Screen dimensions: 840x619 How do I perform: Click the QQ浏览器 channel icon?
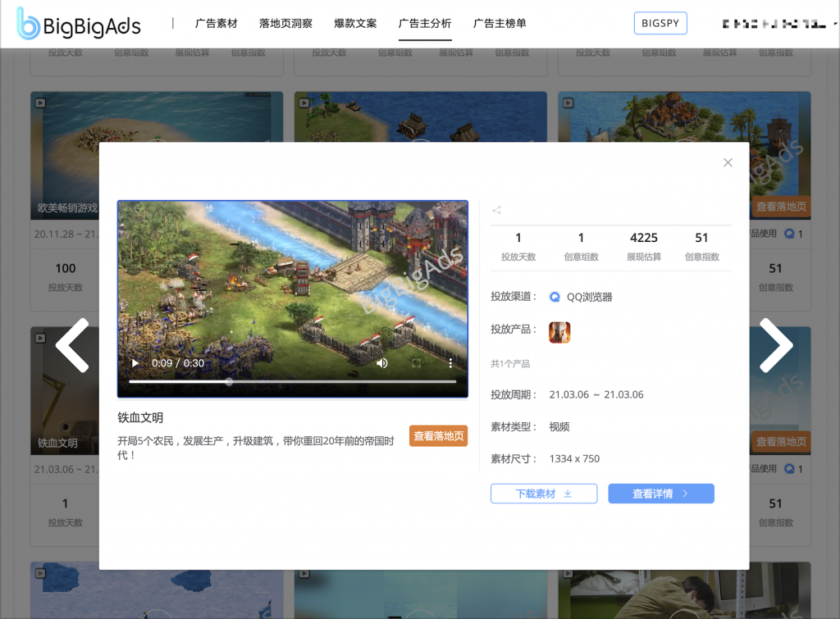555,297
